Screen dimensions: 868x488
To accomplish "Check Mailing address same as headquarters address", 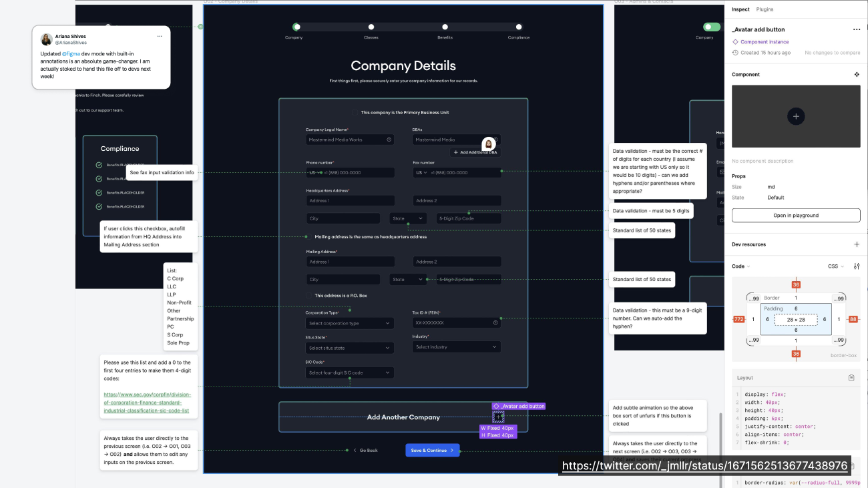I will (308, 237).
